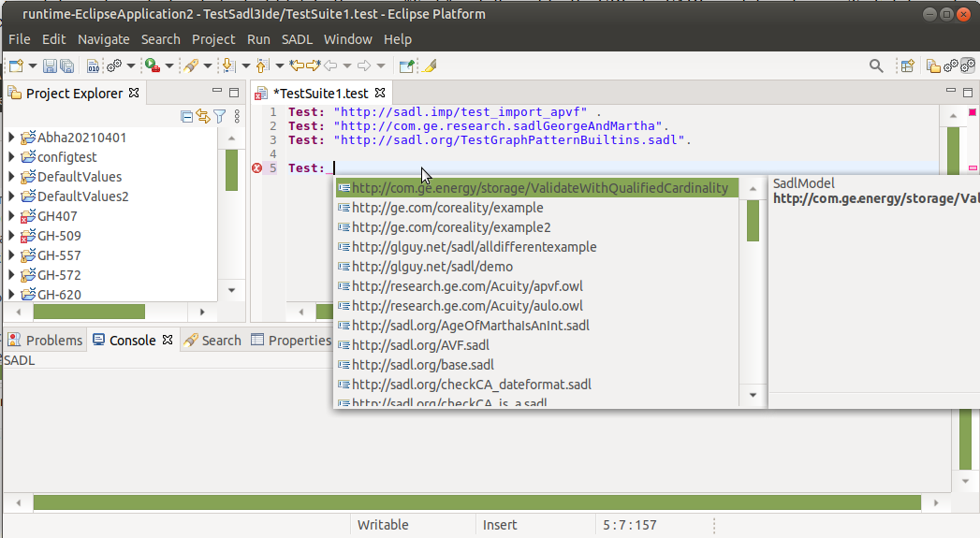Choose http://research.ge.com/Acuity/apvf.owl proposal

pyautogui.click(x=467, y=286)
